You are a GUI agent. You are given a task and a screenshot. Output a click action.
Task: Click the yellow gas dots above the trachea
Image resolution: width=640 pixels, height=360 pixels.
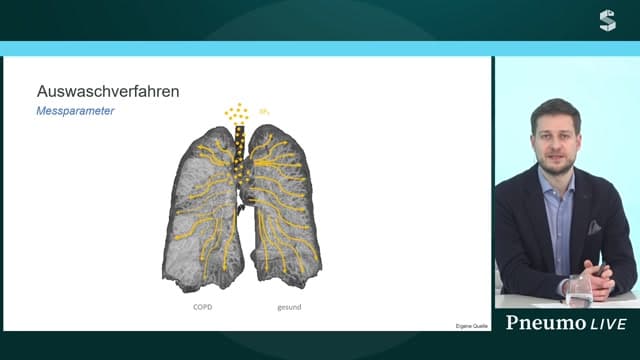(237, 114)
